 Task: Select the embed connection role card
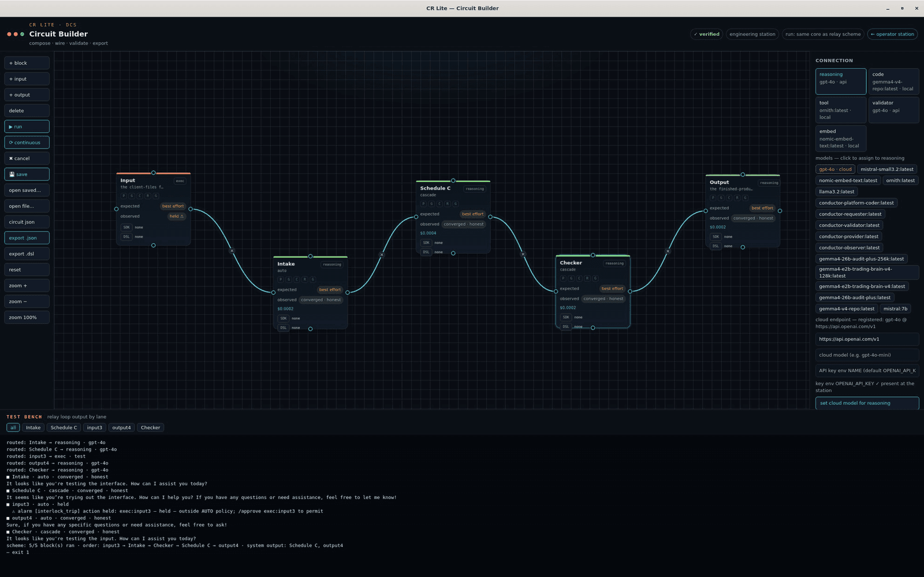pos(841,139)
